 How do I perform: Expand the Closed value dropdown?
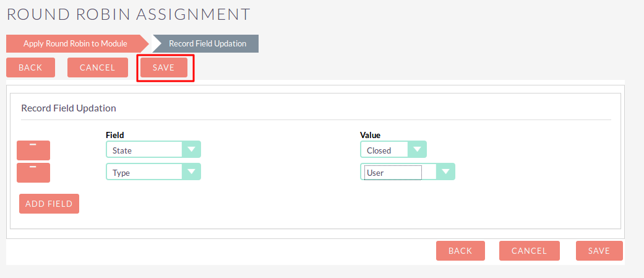[393, 150]
